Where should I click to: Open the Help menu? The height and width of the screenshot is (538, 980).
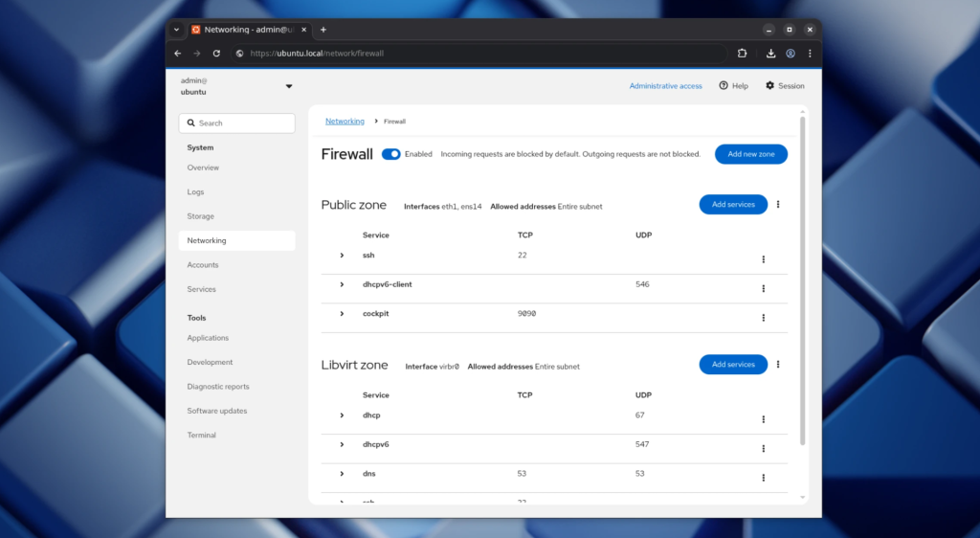[733, 86]
